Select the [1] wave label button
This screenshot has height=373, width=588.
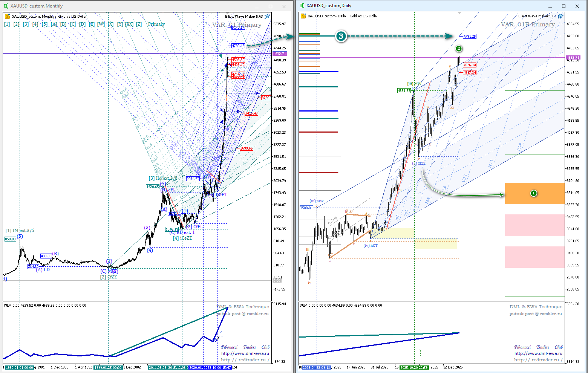[7, 24]
